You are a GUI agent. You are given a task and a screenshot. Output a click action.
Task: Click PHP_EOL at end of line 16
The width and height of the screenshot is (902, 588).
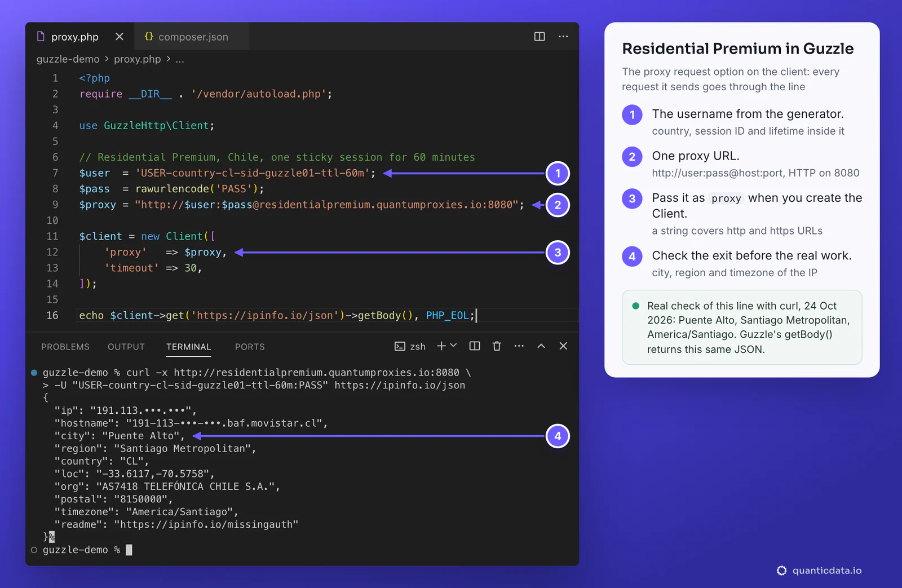[447, 316]
